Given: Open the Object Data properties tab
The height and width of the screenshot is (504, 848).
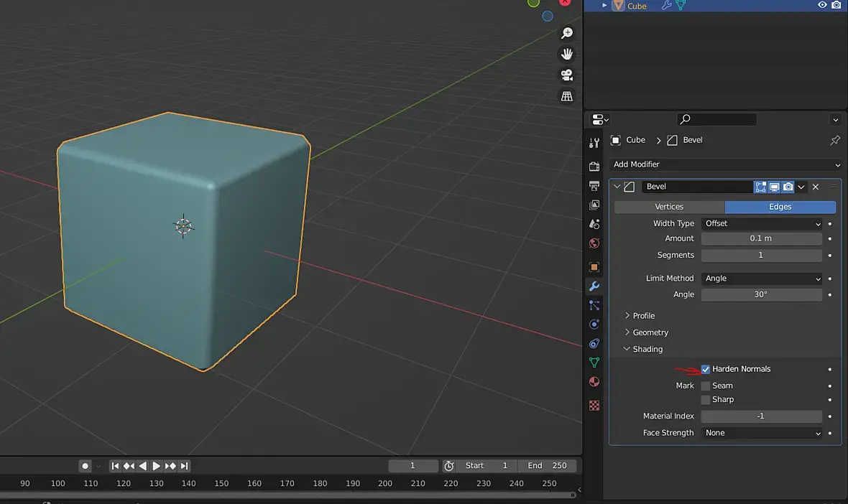Looking at the screenshot, I should pyautogui.click(x=594, y=363).
